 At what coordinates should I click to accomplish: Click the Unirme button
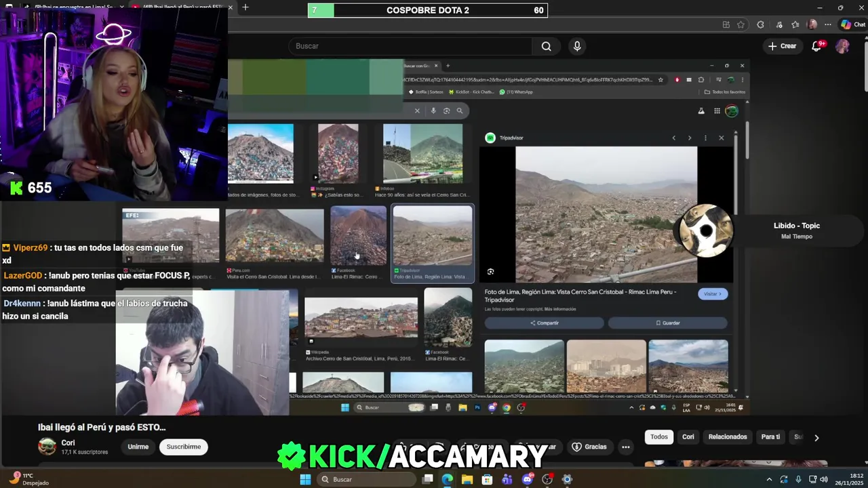click(x=138, y=447)
